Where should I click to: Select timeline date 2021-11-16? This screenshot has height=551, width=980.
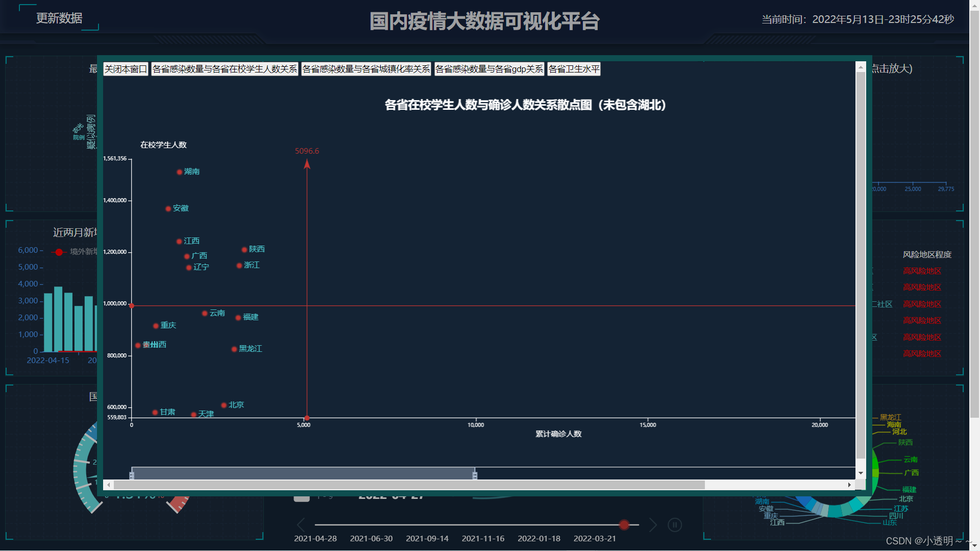483,539
